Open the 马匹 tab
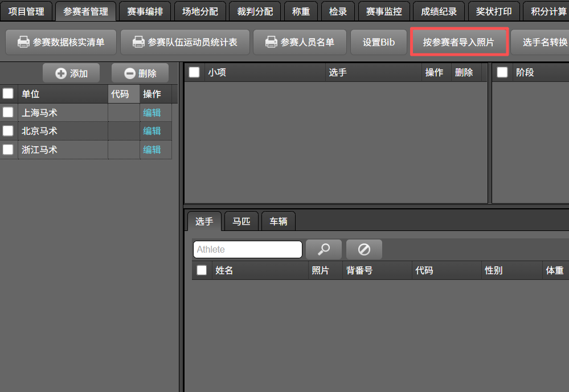Screen dimensions: 569x392 point(241,221)
